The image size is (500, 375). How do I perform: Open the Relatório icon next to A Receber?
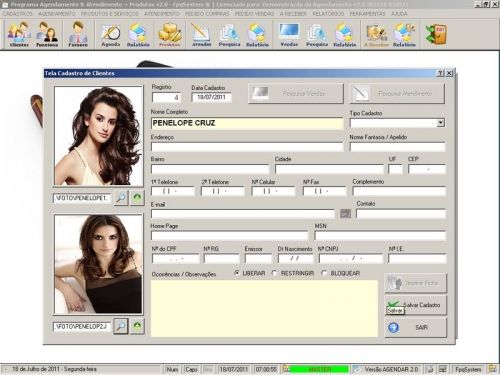[404, 34]
